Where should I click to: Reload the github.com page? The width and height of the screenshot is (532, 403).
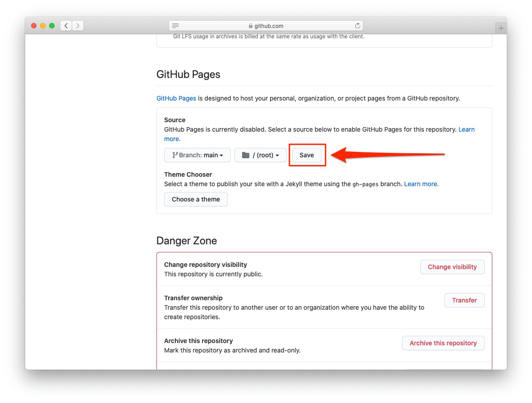click(x=357, y=26)
